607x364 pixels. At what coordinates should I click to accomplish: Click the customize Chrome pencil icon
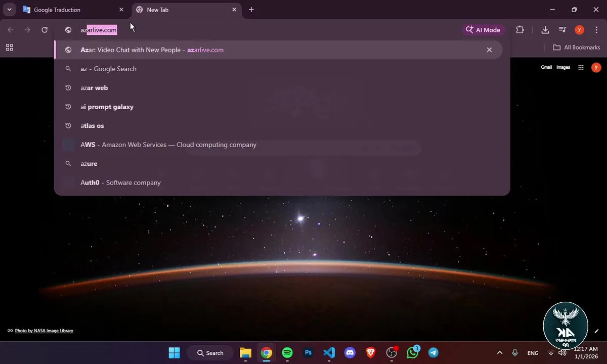(x=596, y=331)
